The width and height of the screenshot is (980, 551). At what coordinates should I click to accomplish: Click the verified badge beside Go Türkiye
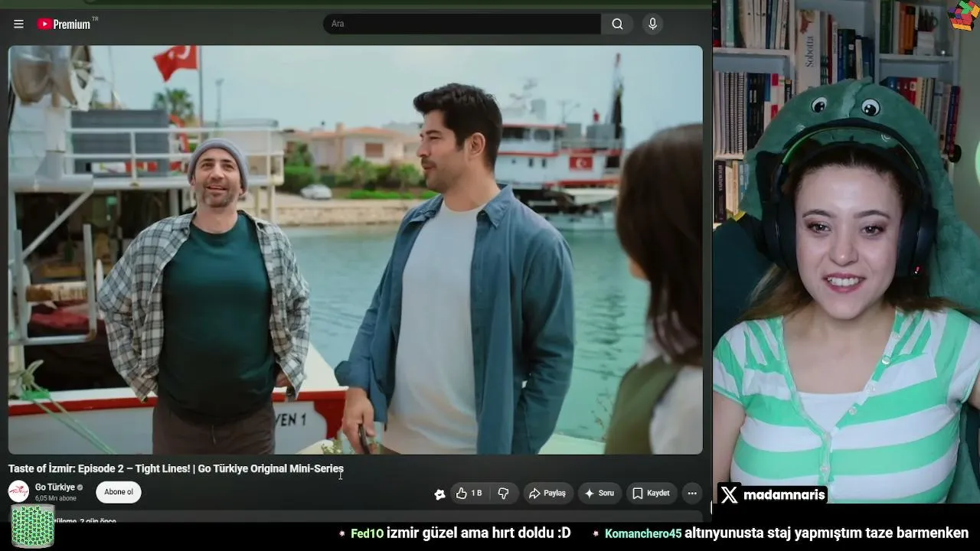[80, 487]
